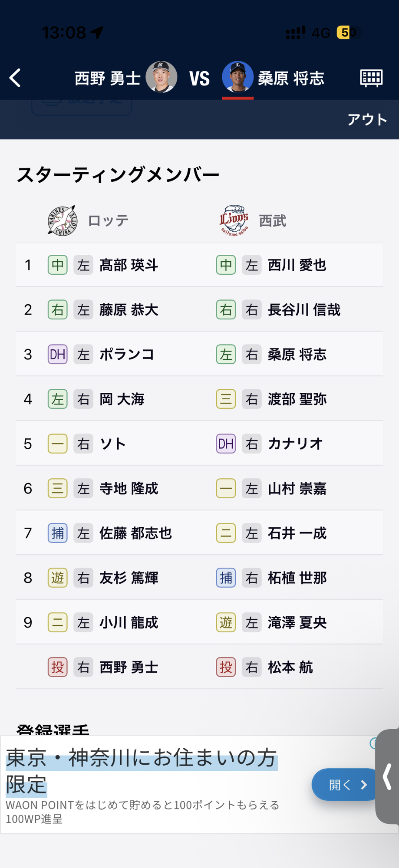Open the scoreboard grid icon
The width and height of the screenshot is (399, 868).
[371, 78]
